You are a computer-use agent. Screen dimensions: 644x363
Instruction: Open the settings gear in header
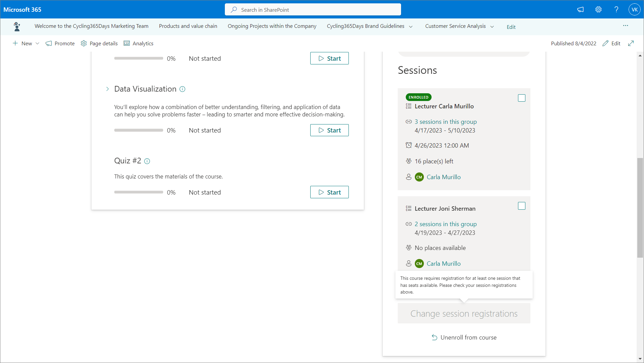click(598, 9)
